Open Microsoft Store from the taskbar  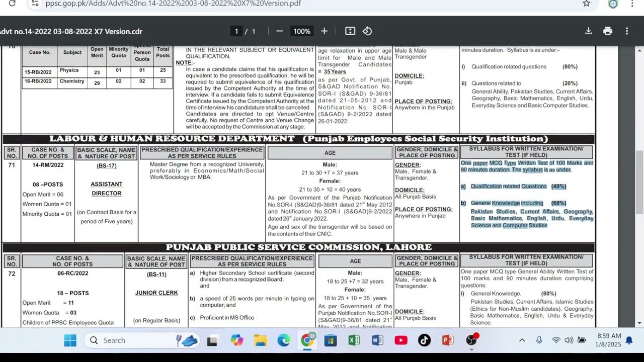click(331, 340)
